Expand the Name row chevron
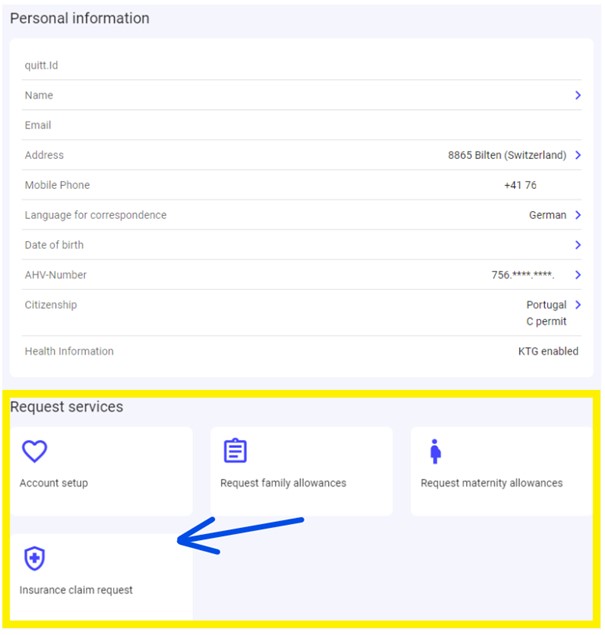 578,95
